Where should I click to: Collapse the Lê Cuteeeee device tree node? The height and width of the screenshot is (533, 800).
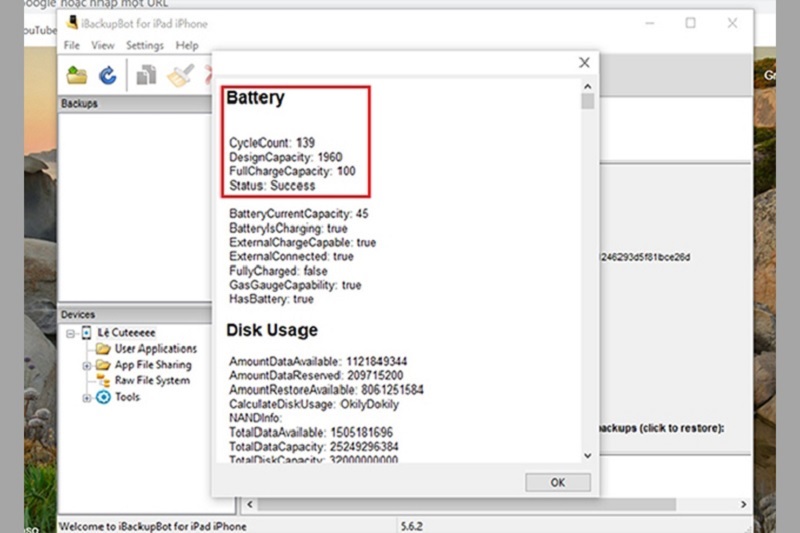pos(71,332)
